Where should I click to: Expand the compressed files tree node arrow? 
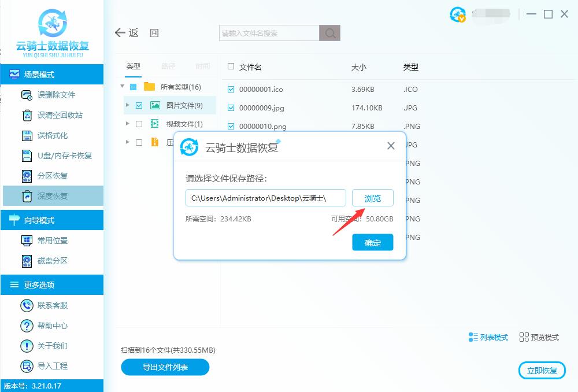coord(128,142)
